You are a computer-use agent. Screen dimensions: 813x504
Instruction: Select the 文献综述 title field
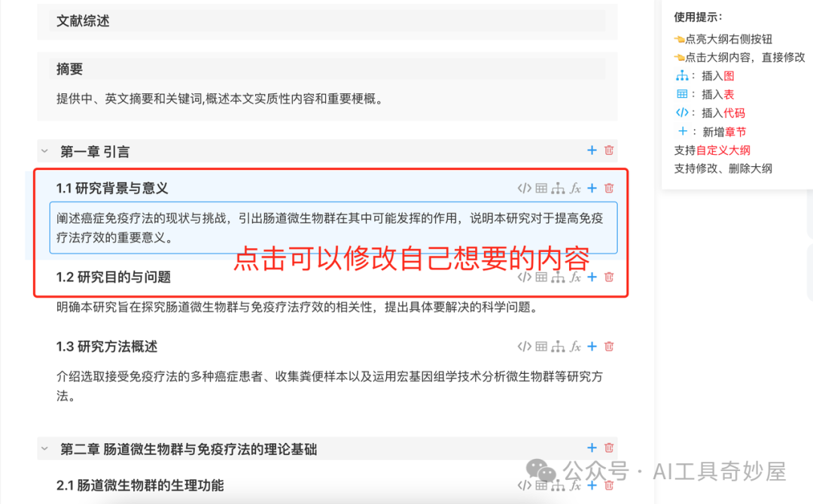tap(327, 21)
